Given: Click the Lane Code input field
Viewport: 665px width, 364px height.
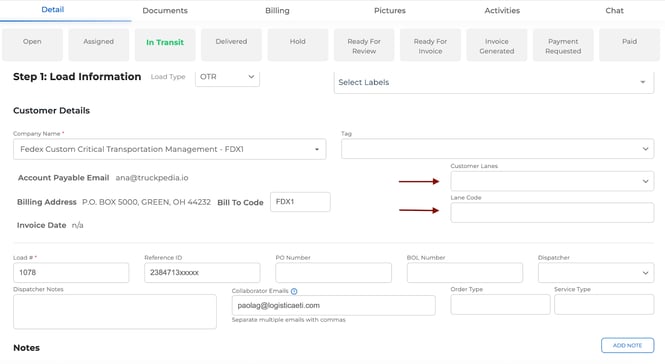Looking at the screenshot, I should [552, 213].
